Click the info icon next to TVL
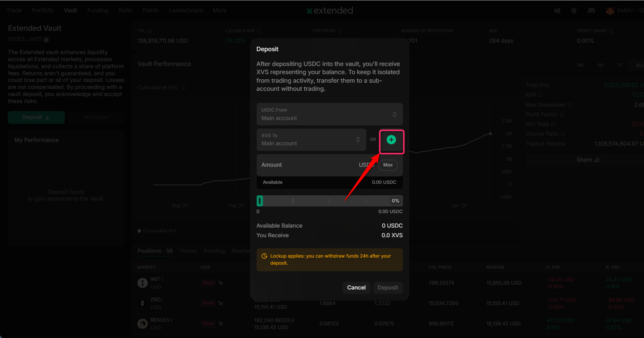The image size is (644, 338). tap(150, 31)
